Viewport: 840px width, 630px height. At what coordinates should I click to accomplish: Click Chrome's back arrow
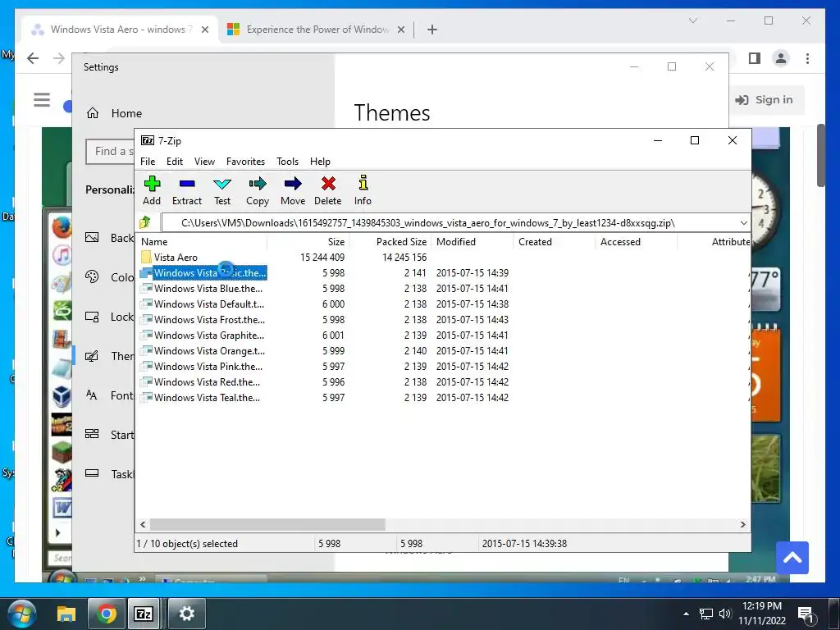coord(33,58)
